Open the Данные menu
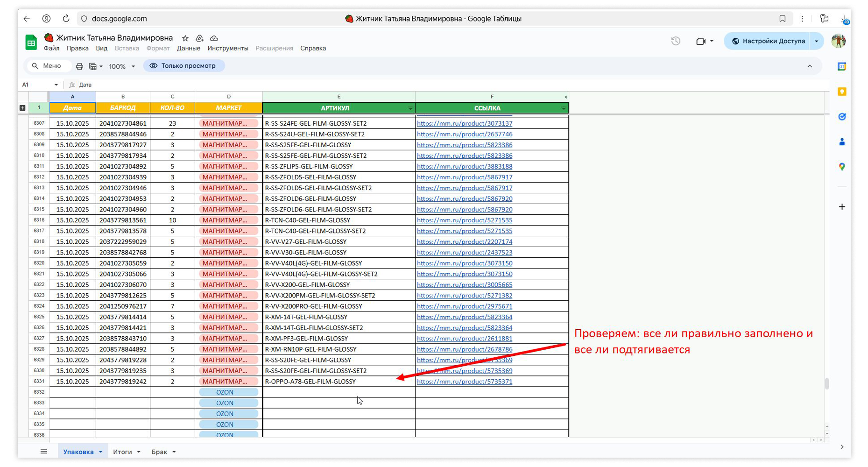 pos(188,48)
